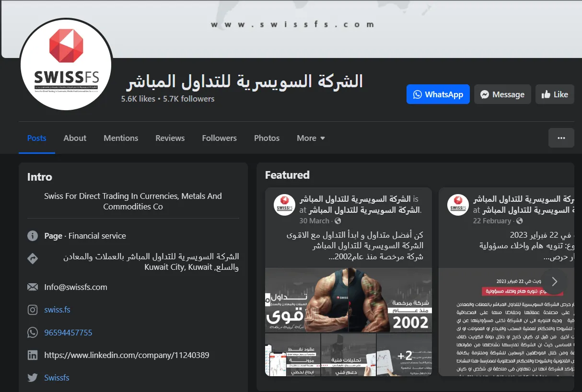Click the www.swissfs.com cover photo banner
The width and height of the screenshot is (582, 392).
292,24
